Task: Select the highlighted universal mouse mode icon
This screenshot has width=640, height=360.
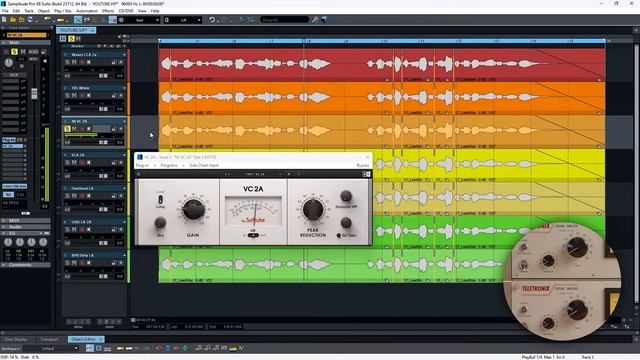Action: pyautogui.click(x=78, y=20)
